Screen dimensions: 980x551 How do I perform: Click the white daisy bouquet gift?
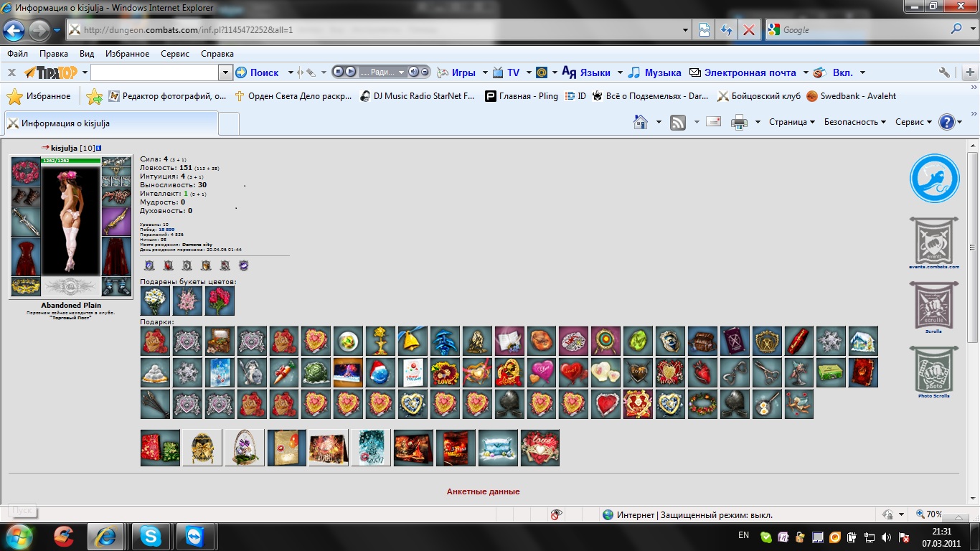tap(155, 301)
